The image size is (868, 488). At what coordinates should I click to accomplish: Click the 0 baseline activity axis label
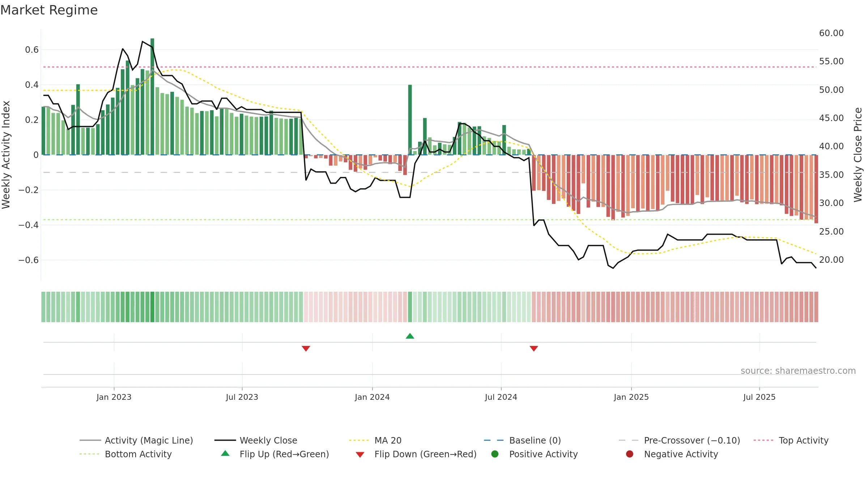point(36,155)
